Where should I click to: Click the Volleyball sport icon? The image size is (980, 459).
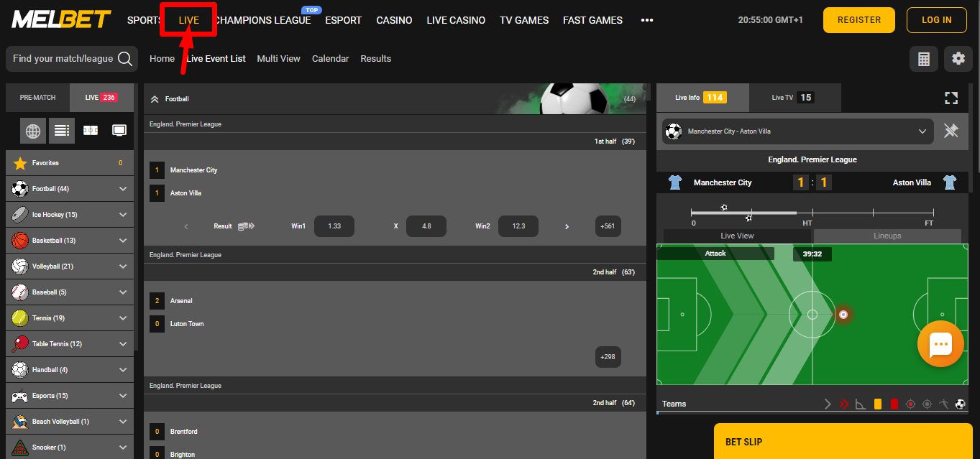20,266
